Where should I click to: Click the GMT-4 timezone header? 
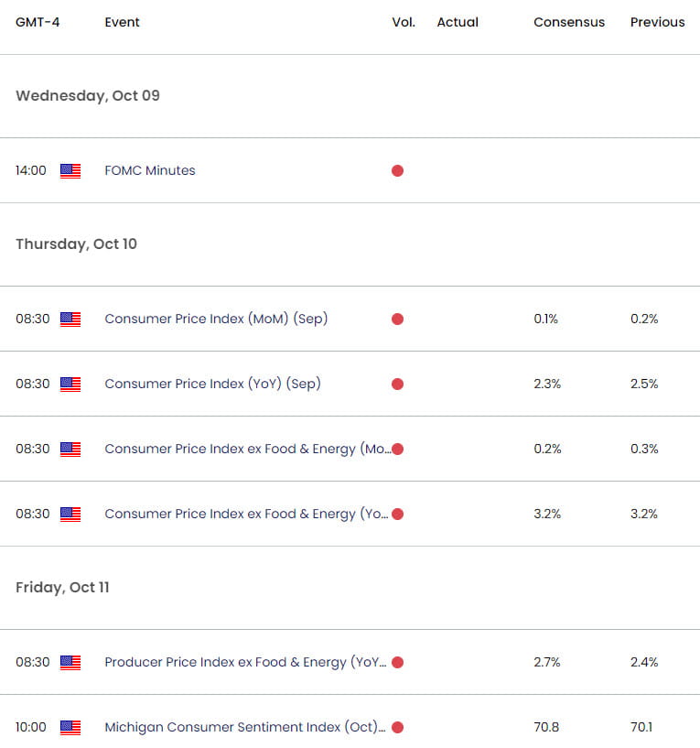click(38, 22)
